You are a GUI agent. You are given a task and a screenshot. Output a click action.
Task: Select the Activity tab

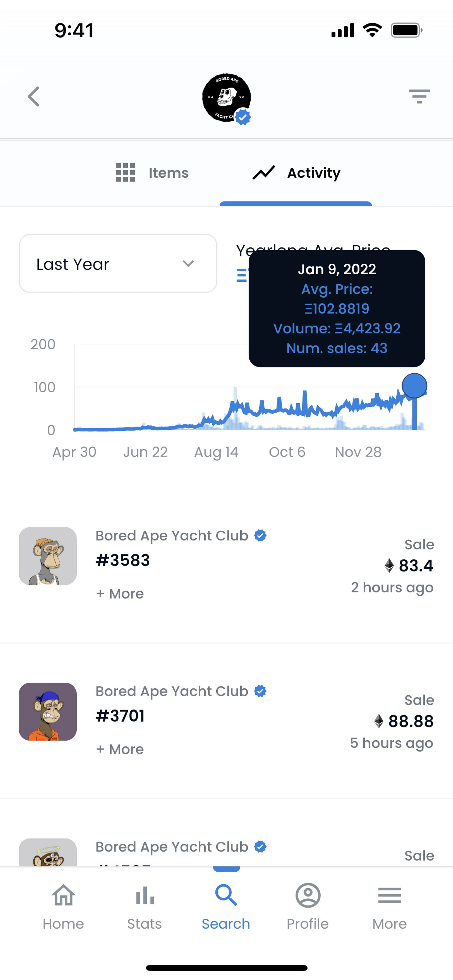(x=296, y=173)
